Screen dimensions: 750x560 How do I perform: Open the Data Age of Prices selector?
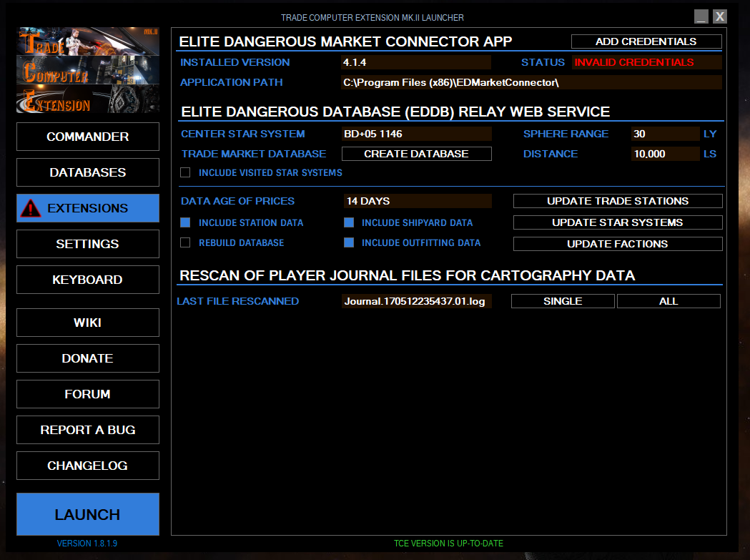tap(418, 201)
